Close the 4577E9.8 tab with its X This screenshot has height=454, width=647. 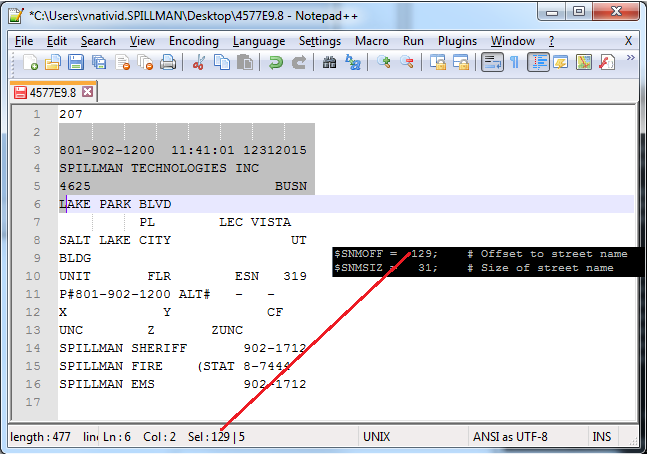tap(87, 92)
